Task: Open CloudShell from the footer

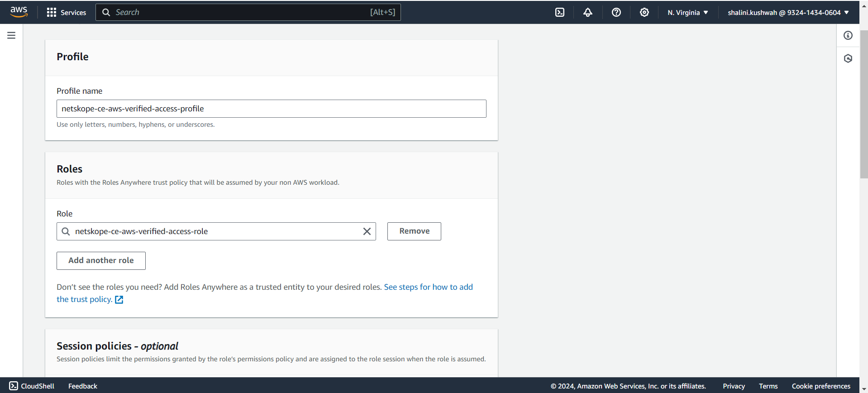Action: point(32,386)
